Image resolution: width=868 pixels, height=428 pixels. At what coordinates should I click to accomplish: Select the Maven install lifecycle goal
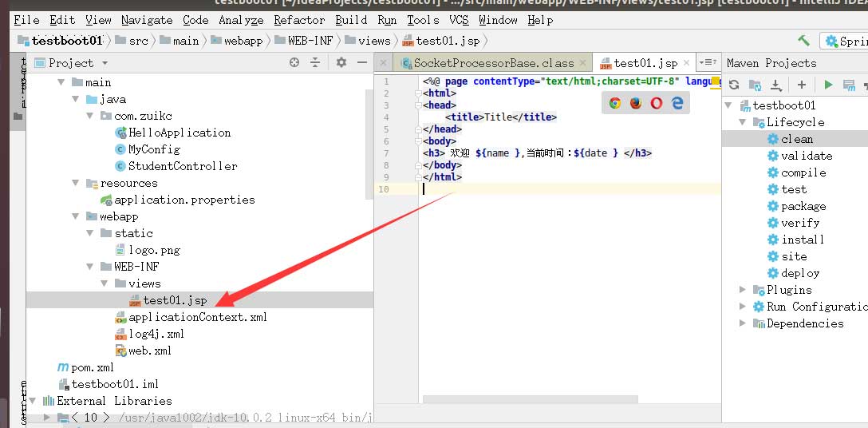point(803,240)
